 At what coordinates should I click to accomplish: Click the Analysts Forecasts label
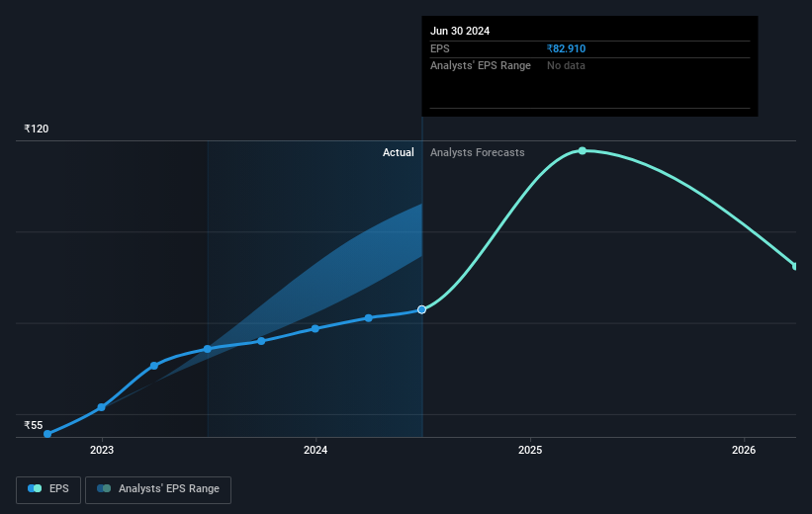click(477, 152)
